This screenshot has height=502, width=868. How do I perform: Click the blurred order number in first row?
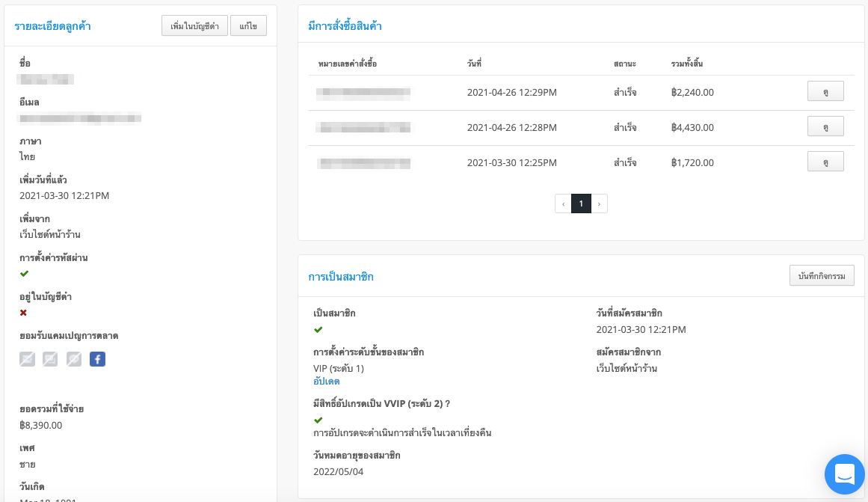point(363,94)
